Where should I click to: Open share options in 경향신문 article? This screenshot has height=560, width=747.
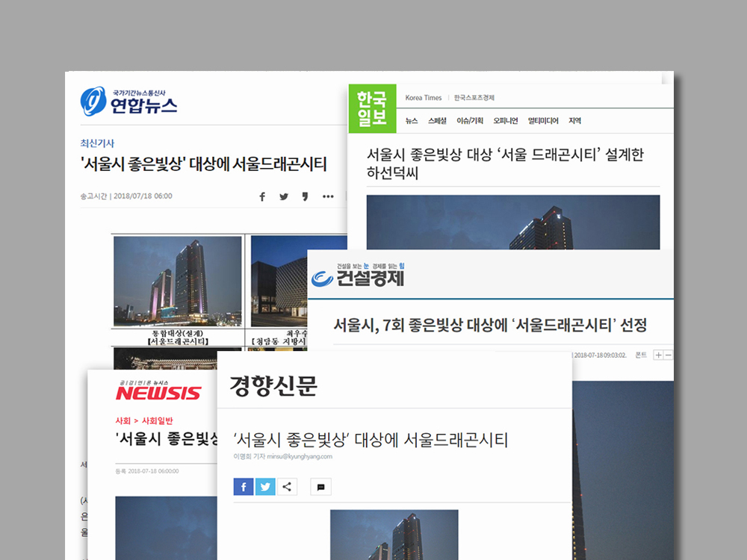point(288,487)
